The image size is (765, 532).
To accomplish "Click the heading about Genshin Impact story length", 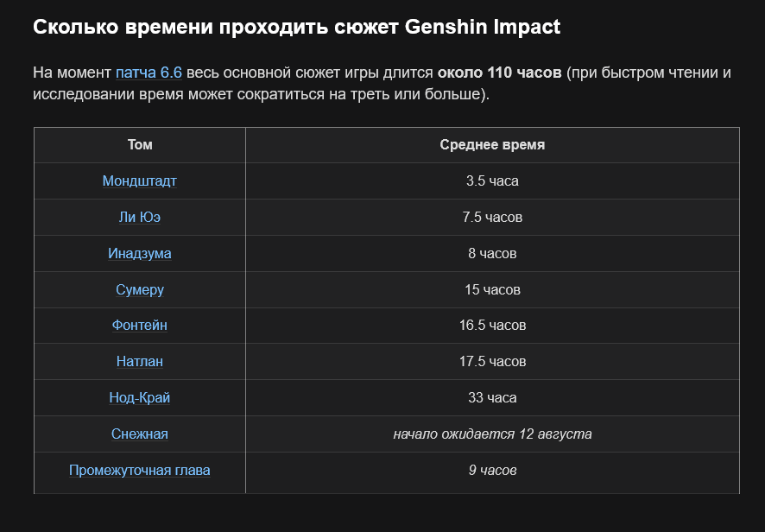I will point(297,27).
